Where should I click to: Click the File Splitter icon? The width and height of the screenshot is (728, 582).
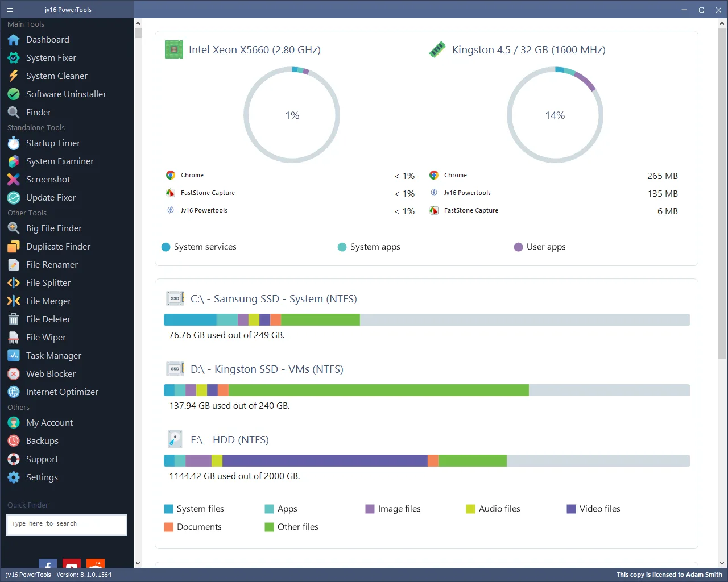[14, 283]
